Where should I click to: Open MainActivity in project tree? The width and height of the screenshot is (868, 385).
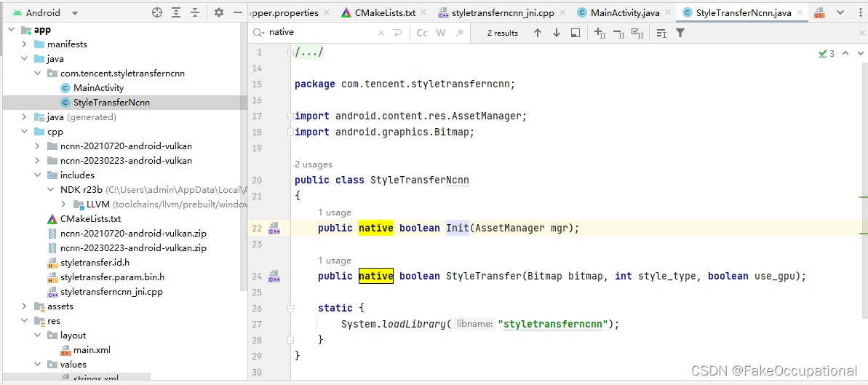98,88
